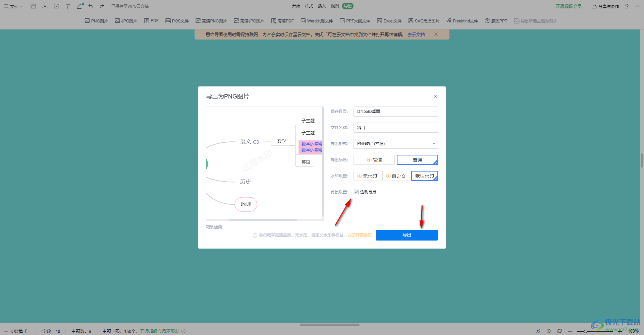644x335 pixels.
Task: Collapse the ribbon with top-right chevron
Action: pos(638,6)
